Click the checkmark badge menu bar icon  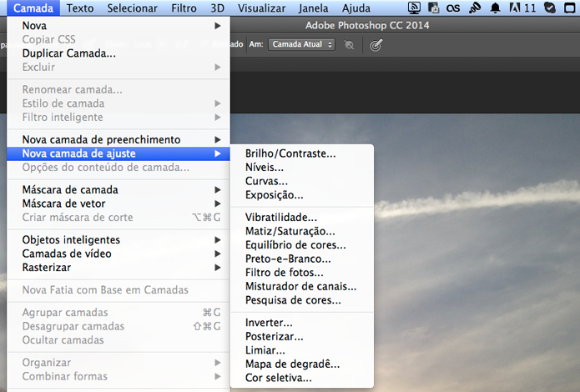550,8
